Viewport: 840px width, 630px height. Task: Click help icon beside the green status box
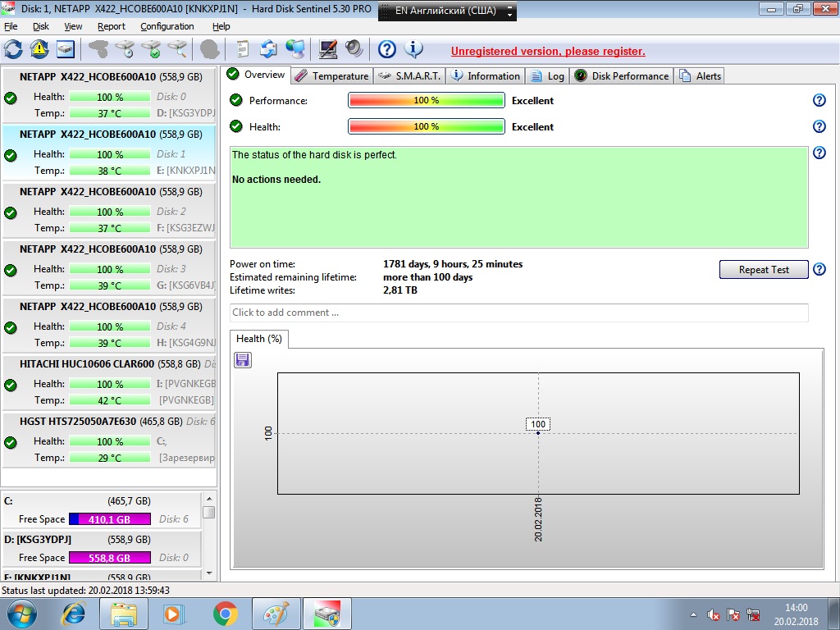[819, 153]
